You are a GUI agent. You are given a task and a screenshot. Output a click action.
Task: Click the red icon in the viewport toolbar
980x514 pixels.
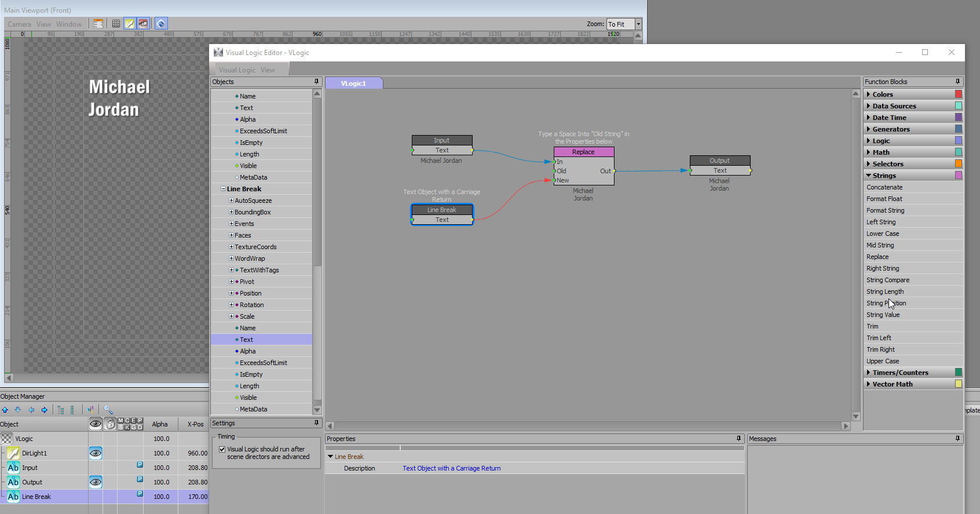pos(143,24)
